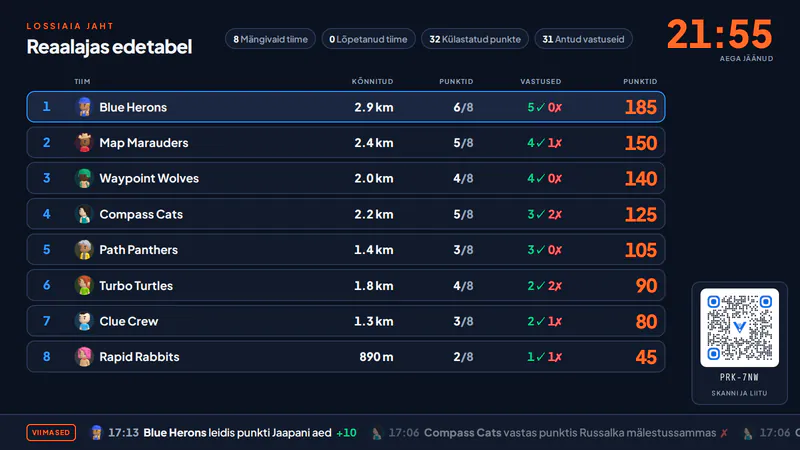The width and height of the screenshot is (800, 450).
Task: Click the Waypoint Wolves team avatar
Action: 84,179
